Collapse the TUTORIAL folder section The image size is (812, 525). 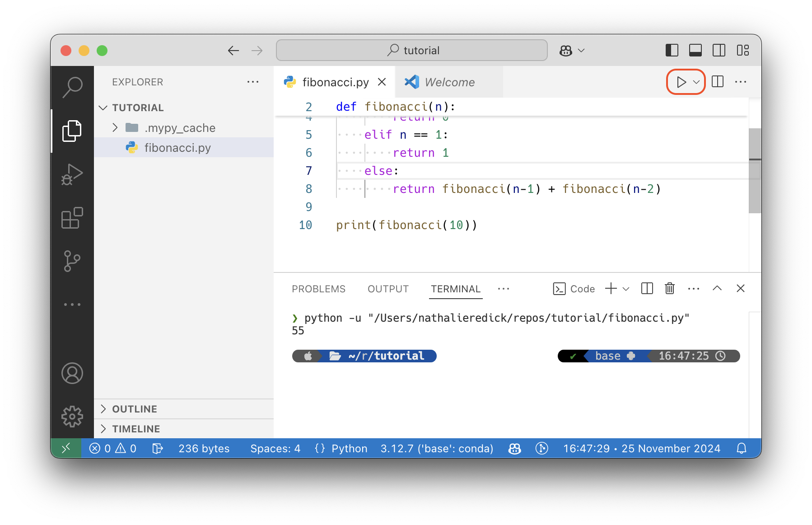183,108
